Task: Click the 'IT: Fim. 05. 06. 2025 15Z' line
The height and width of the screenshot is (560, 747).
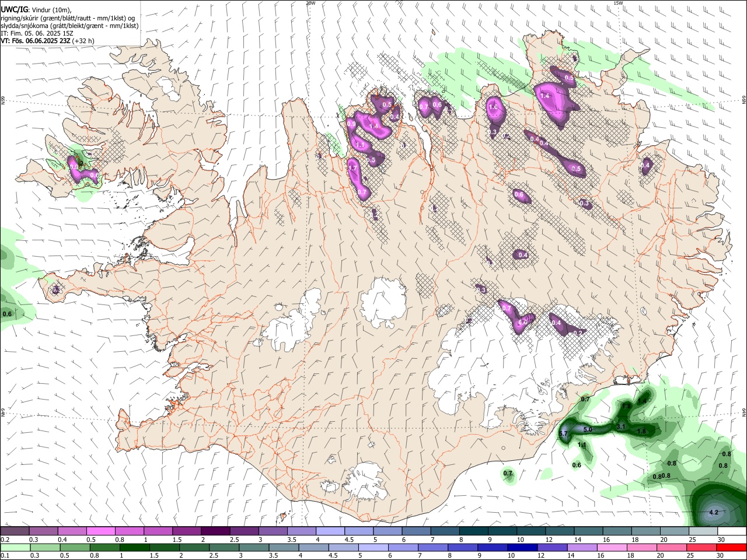Action: 37,33
